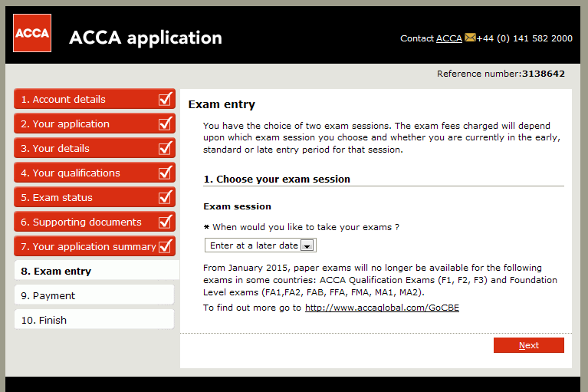This screenshot has height=392, width=588.
Task: Click the ACCA red logo
Action: click(32, 33)
